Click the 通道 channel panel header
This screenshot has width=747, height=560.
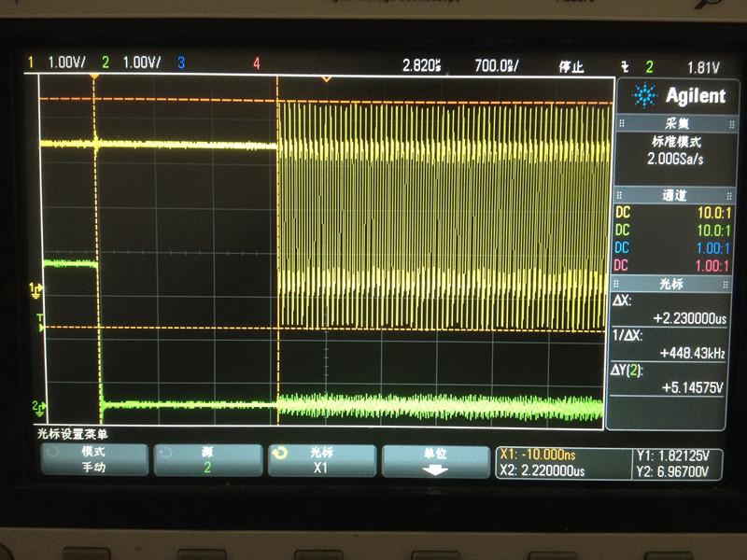click(x=674, y=195)
